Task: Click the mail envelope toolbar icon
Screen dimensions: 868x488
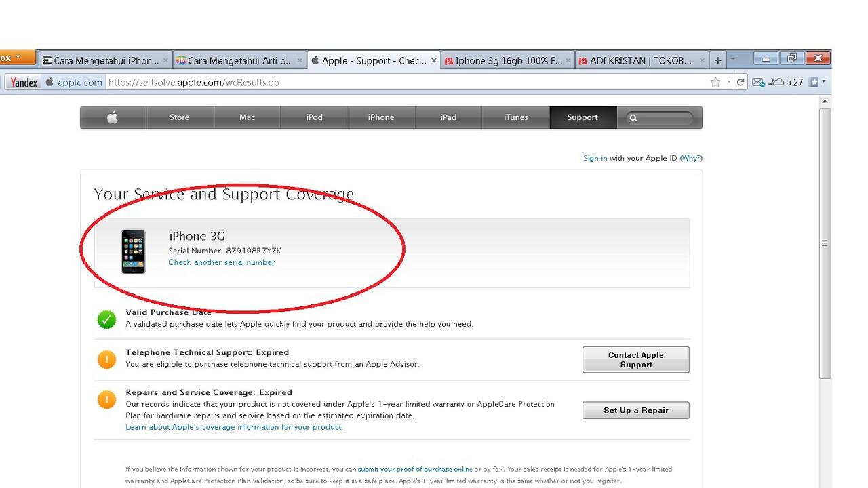Action: (x=758, y=83)
